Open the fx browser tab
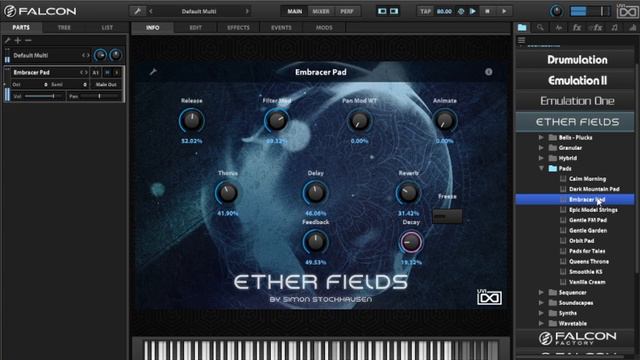 coord(577,27)
